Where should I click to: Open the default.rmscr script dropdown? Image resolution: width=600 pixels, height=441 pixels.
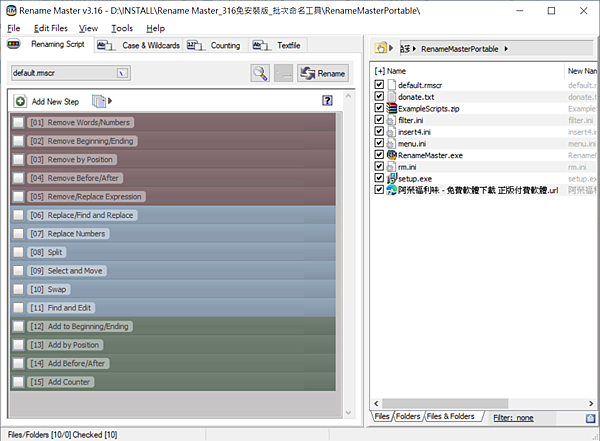[122, 73]
